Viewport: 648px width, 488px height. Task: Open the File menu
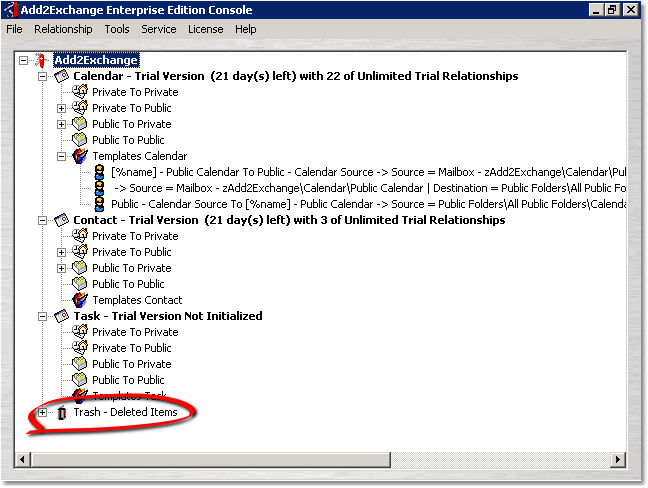pyautogui.click(x=14, y=29)
